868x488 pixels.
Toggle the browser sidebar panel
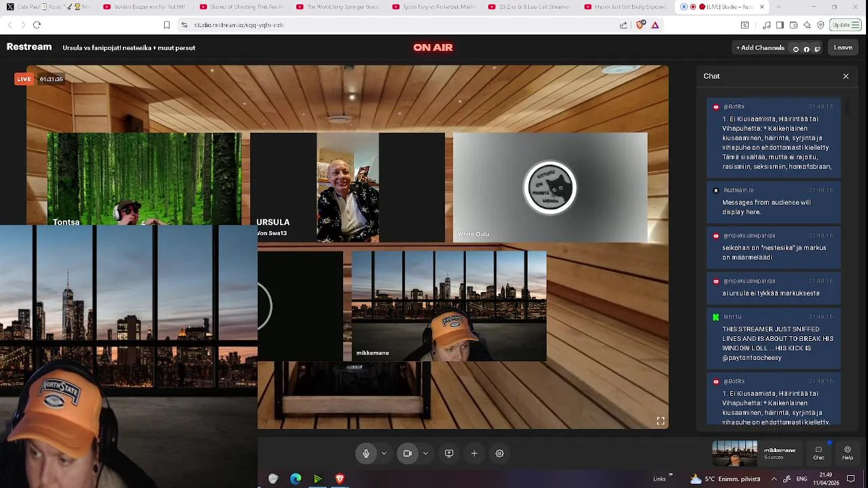point(780,25)
